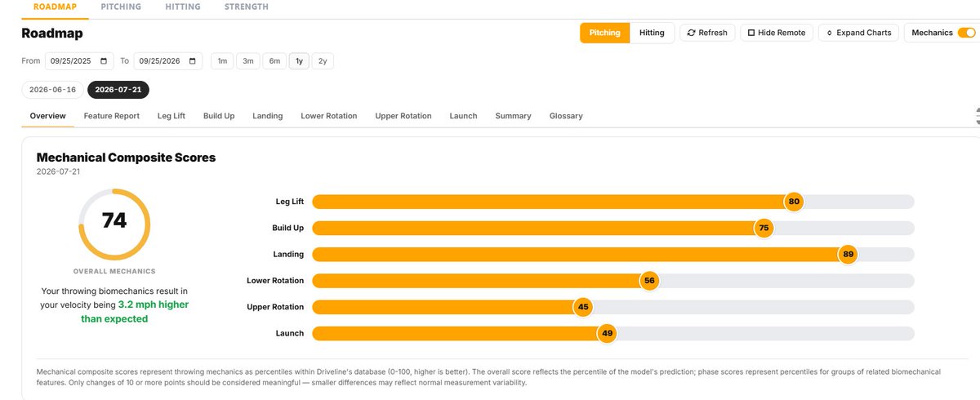This screenshot has height=400, width=980.
Task: Select the 3m range button
Action: coord(248,61)
